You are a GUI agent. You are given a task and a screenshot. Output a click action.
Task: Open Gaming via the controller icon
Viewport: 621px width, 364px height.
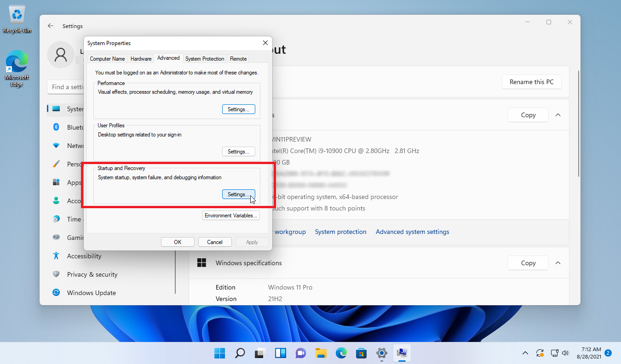click(56, 238)
